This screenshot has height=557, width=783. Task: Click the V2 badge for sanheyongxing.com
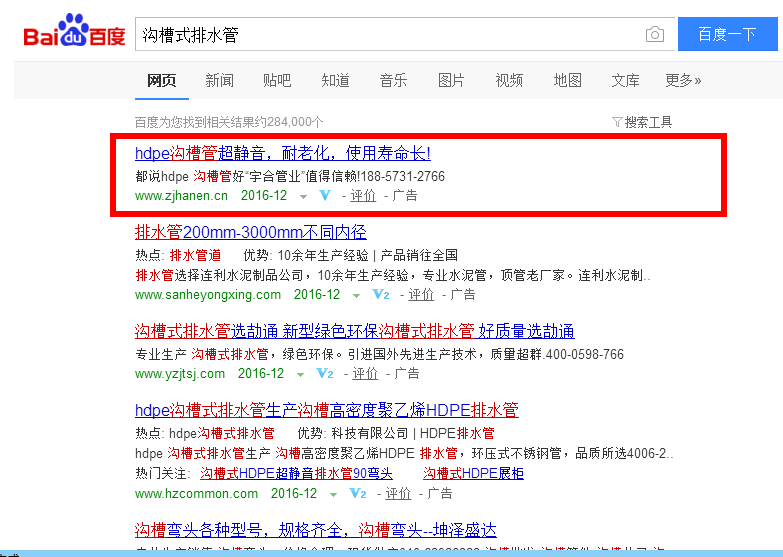(381, 294)
